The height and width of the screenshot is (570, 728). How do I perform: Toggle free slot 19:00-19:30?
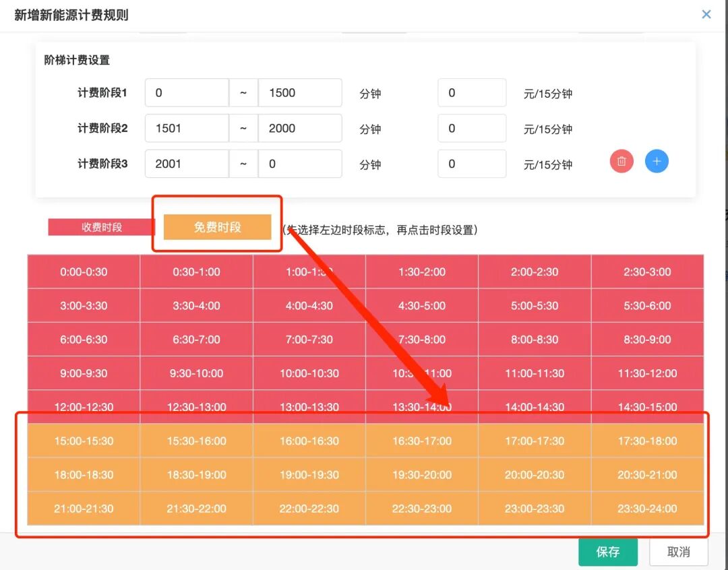(309, 475)
